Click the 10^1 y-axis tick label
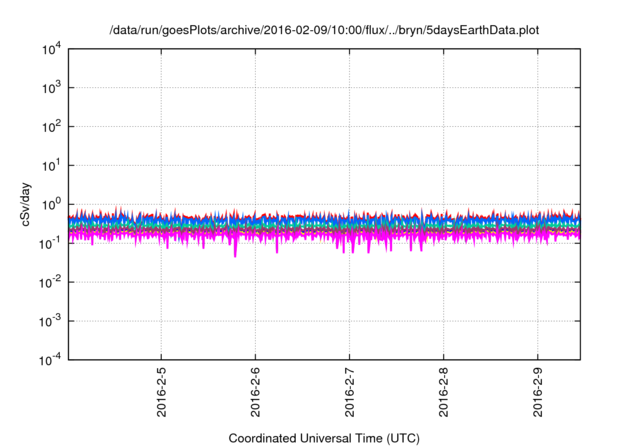Viewport: 640px width, 448px height. pyautogui.click(x=51, y=166)
